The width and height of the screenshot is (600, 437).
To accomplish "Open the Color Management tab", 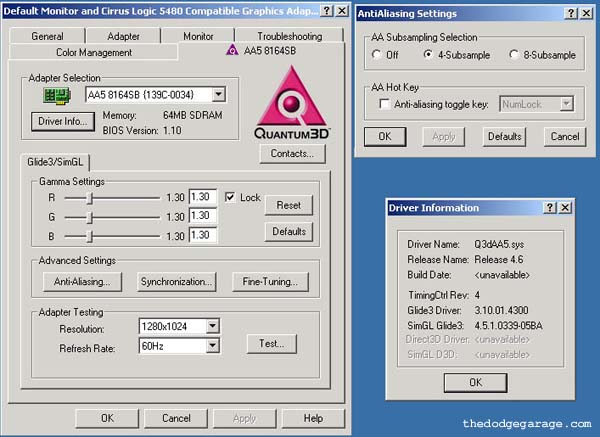I will click(x=93, y=52).
